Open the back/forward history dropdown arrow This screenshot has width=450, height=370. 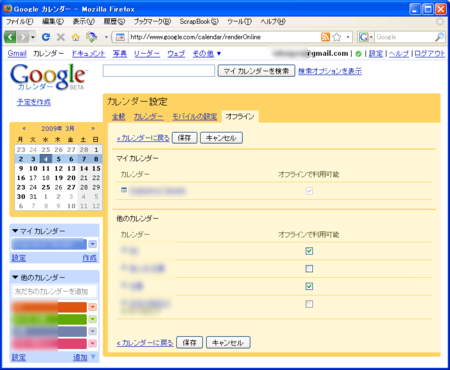coord(33,37)
